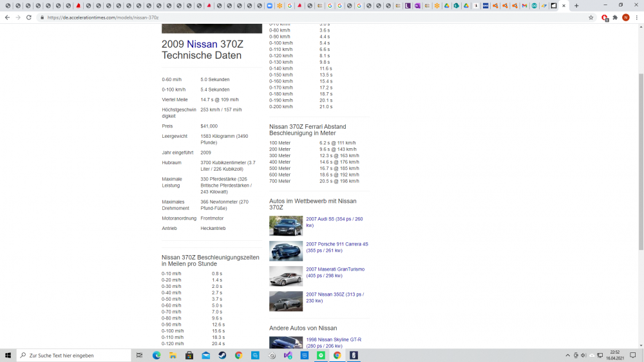
Task: Open the 2007 Porsche 911 Carrera 4S link
Action: [x=337, y=247]
